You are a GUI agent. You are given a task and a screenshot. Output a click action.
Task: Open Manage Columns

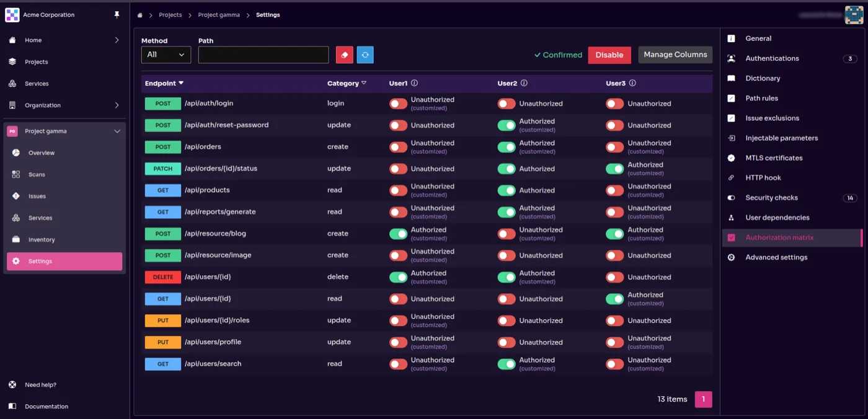675,55
